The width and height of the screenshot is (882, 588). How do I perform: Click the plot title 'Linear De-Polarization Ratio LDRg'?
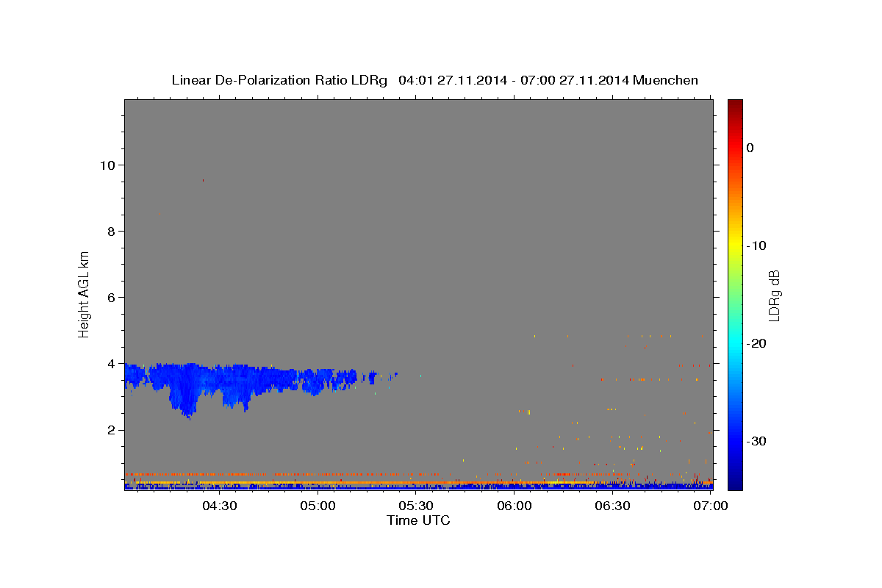click(x=279, y=80)
